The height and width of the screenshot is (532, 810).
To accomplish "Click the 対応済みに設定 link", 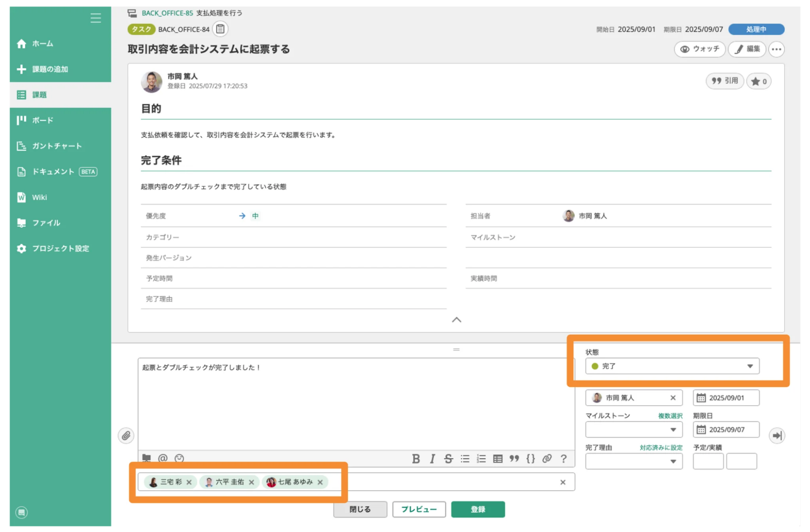I will pos(661,447).
